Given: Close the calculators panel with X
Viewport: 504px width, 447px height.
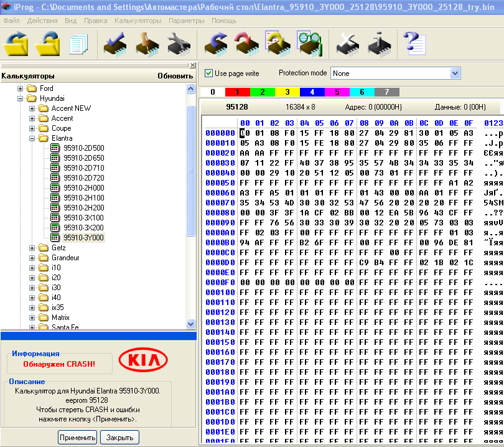Looking at the screenshot, I should [x=192, y=65].
